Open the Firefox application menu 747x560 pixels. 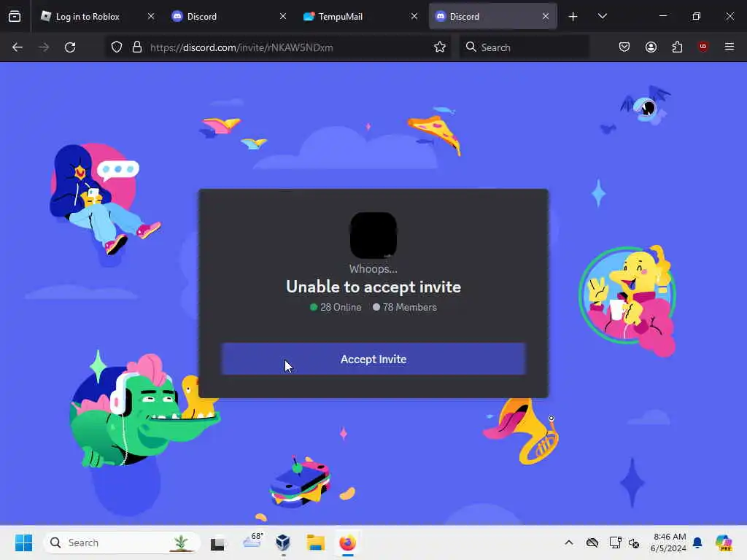pyautogui.click(x=729, y=47)
